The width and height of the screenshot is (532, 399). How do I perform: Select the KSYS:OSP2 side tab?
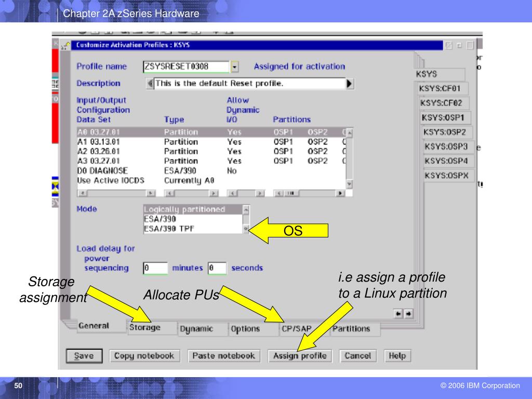[447, 132]
